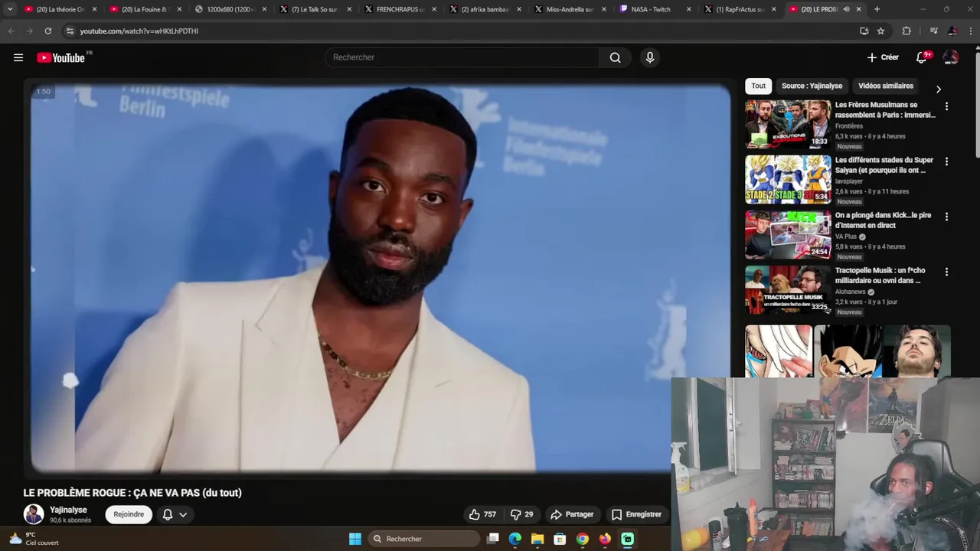
Task: Click the Rejoindre membership button
Action: pyautogui.click(x=129, y=514)
